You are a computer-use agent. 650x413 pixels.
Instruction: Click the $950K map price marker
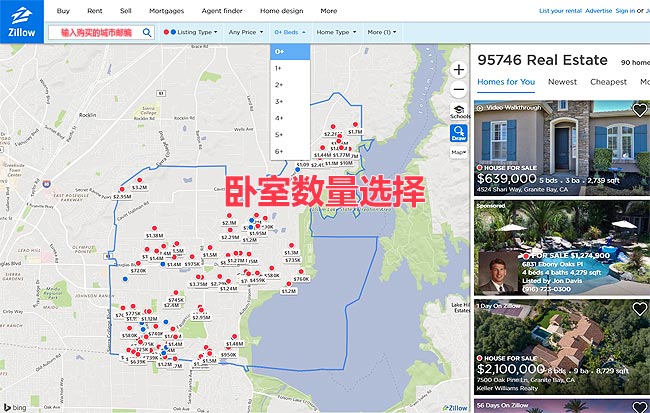point(228,355)
